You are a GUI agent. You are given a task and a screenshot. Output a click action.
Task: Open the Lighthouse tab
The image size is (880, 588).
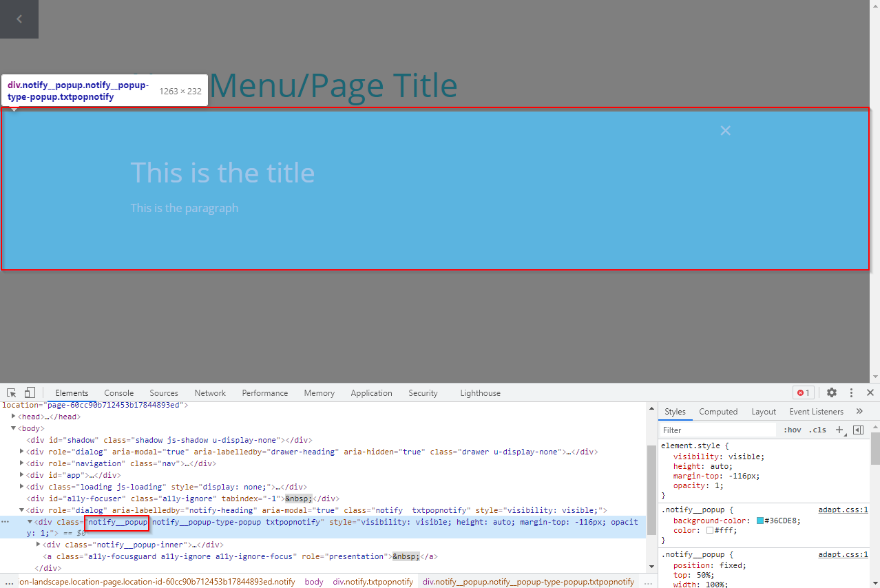coord(480,393)
